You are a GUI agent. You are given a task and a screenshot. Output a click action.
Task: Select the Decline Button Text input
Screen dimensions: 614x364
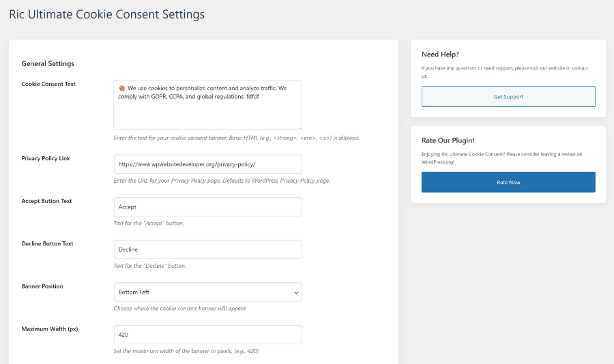click(x=207, y=249)
